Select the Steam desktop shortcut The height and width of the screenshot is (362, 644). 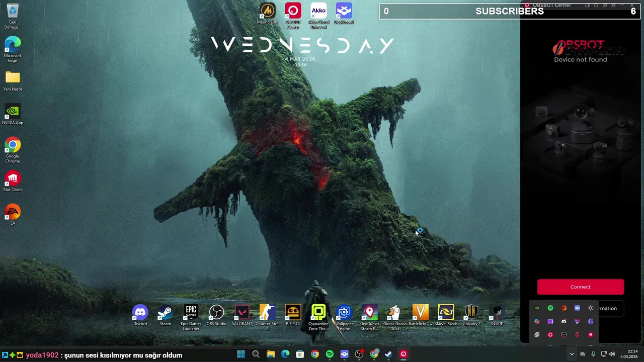coord(166,315)
